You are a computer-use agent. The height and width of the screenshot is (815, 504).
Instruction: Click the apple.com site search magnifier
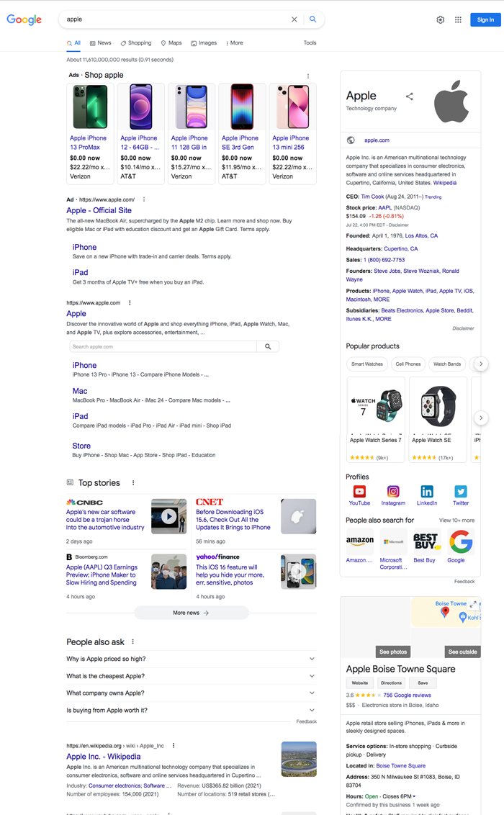pyautogui.click(x=268, y=347)
